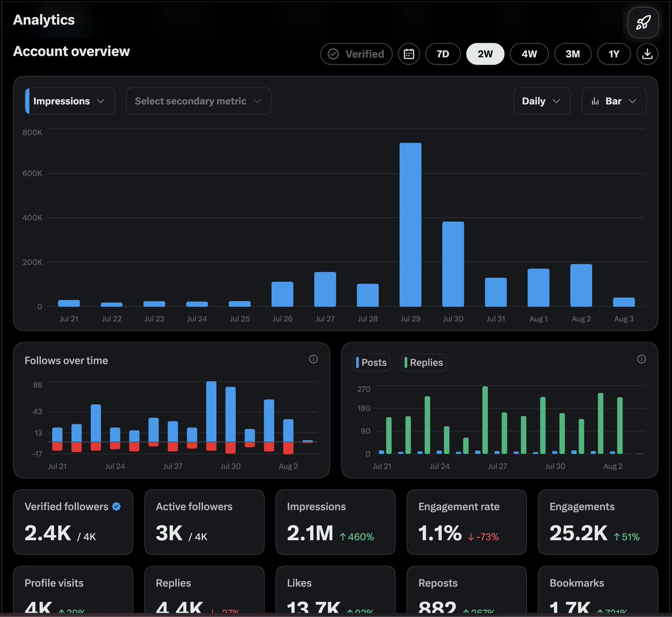Open the Likes metric card
The height and width of the screenshot is (617, 672).
[x=335, y=591]
